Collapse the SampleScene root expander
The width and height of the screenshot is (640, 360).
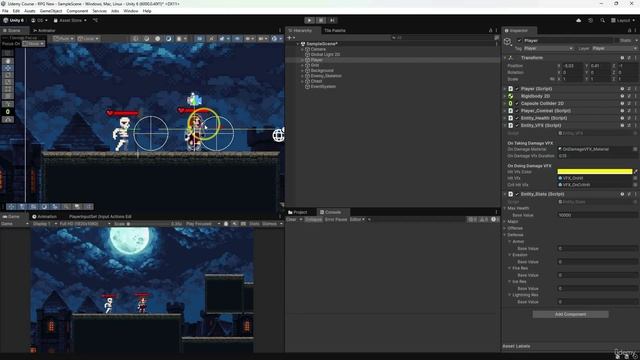pyautogui.click(x=298, y=44)
